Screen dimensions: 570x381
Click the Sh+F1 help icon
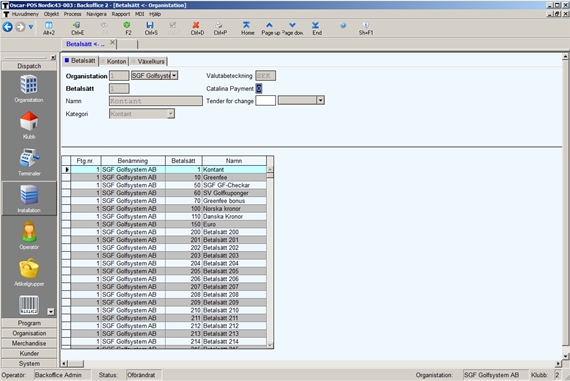pyautogui.click(x=366, y=25)
